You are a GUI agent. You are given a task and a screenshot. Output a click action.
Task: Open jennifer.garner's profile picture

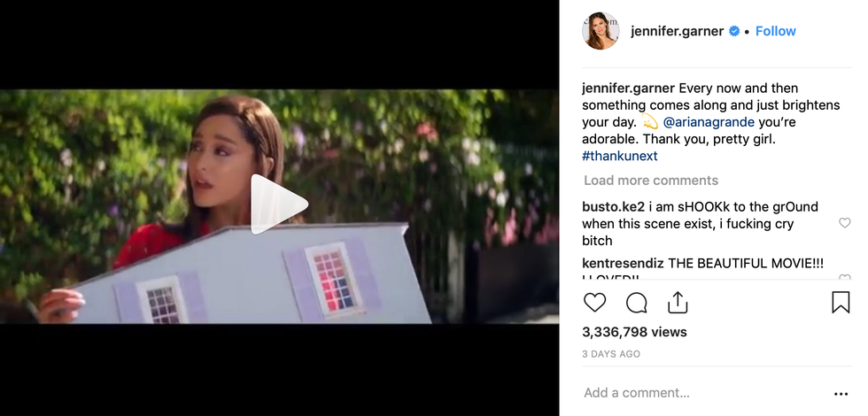pyautogui.click(x=601, y=30)
